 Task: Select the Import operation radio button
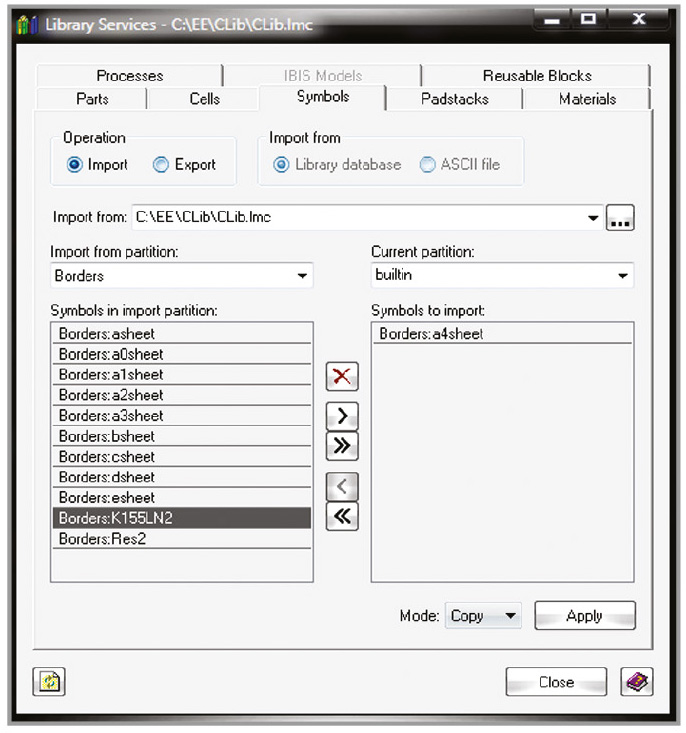75,165
